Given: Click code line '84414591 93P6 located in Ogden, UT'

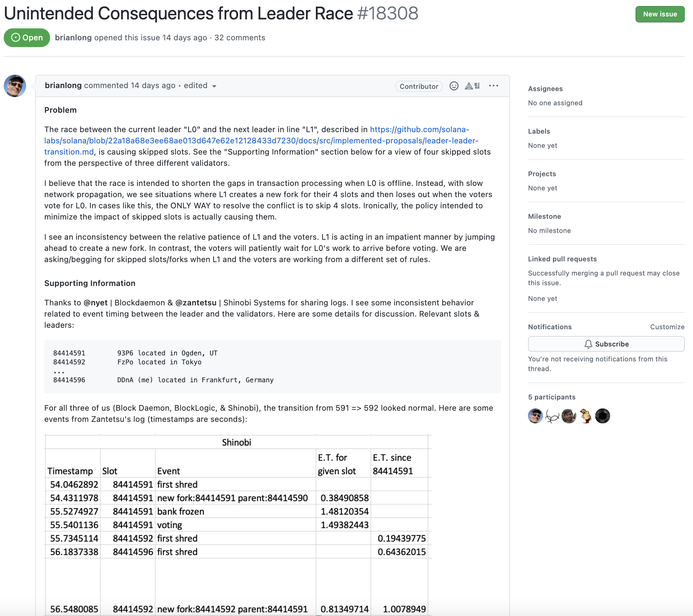Looking at the screenshot, I should (136, 353).
